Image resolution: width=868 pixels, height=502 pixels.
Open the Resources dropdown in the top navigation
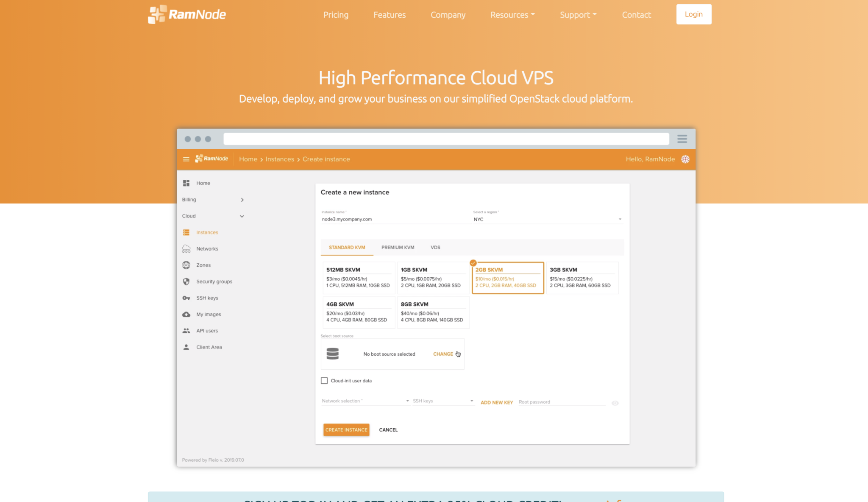[x=512, y=15]
